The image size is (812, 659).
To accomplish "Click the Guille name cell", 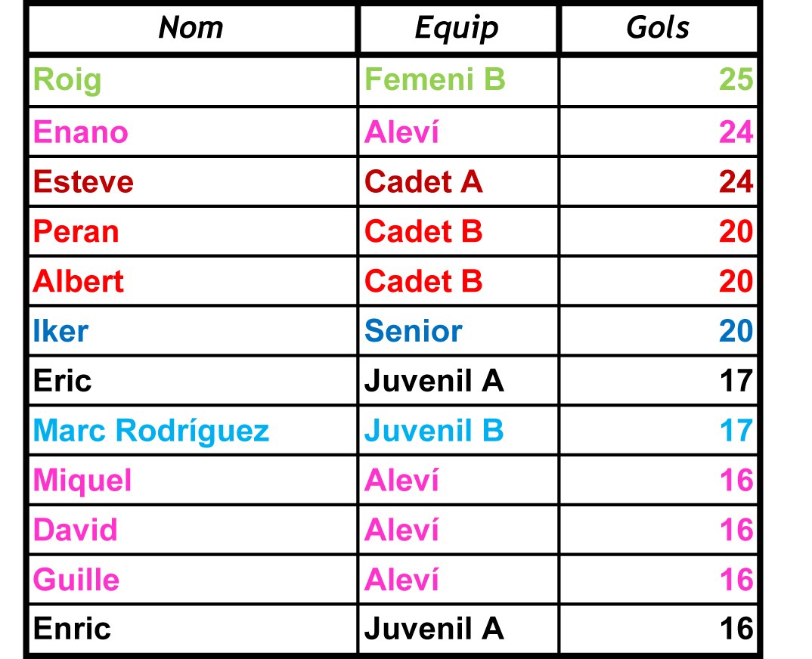I will click(x=193, y=580).
